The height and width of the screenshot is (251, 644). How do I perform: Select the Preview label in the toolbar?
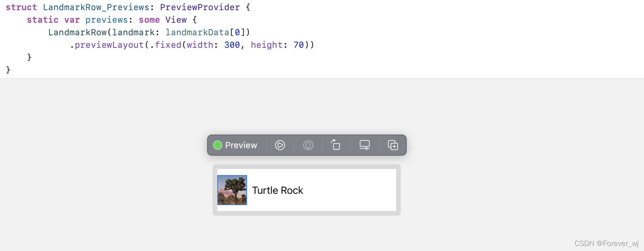pyautogui.click(x=241, y=145)
